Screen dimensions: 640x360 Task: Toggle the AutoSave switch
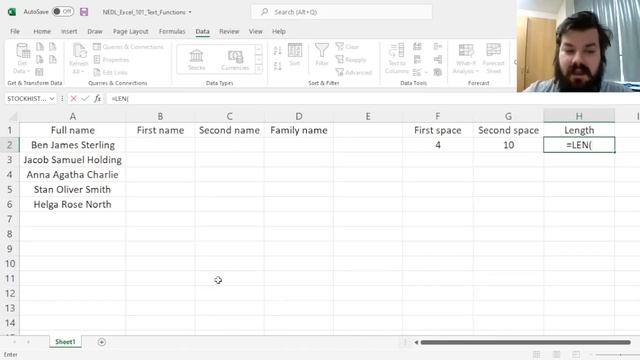62,12
